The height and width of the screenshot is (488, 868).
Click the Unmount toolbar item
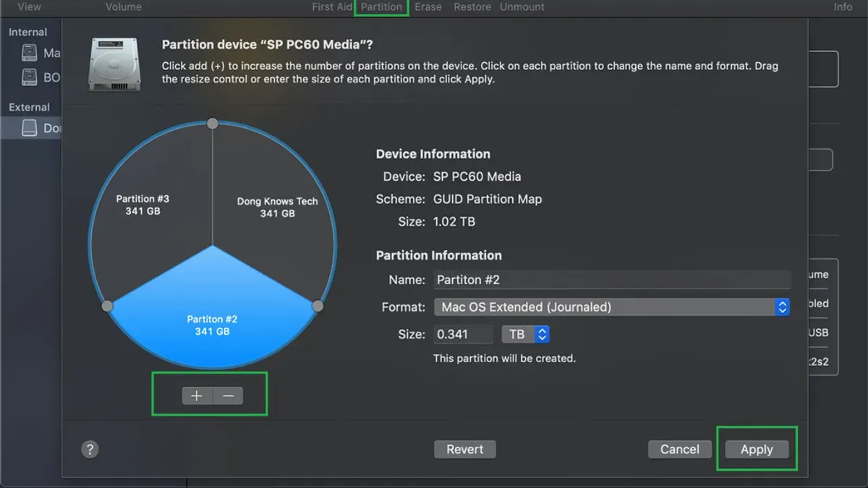point(522,7)
